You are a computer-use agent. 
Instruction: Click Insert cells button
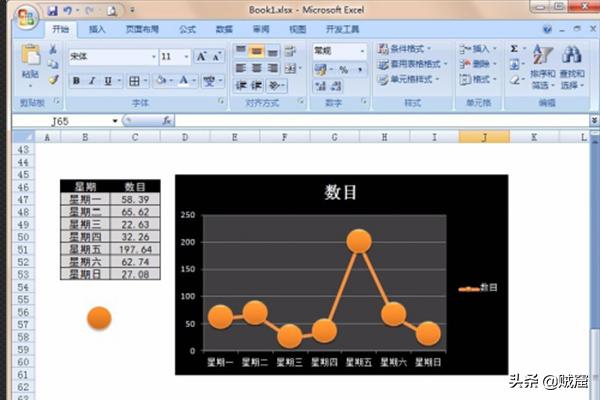478,49
